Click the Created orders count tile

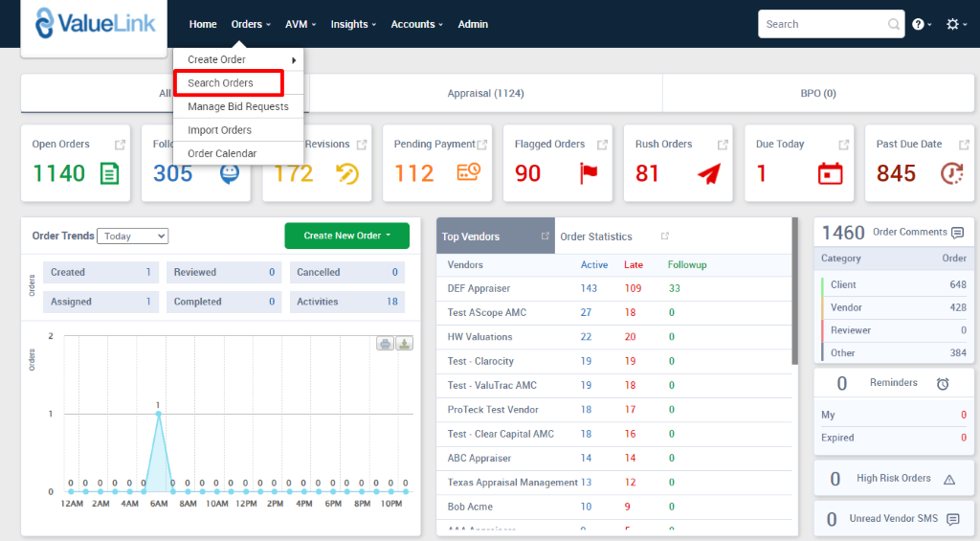pos(100,272)
